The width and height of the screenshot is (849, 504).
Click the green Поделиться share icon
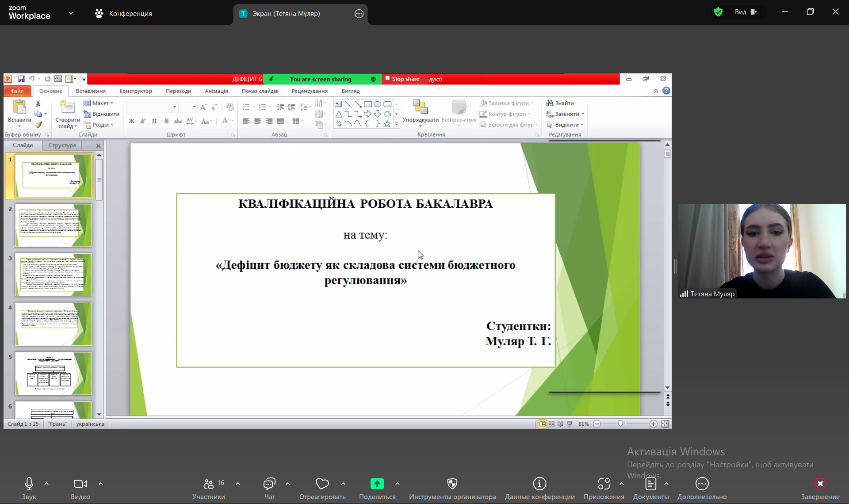point(377,484)
